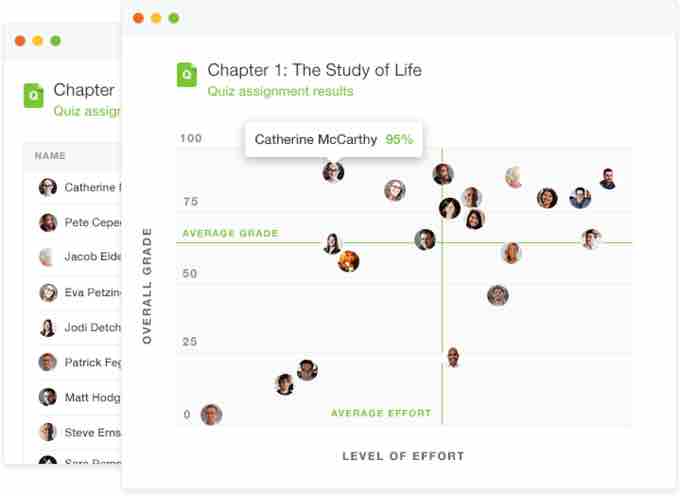Click the AVERAGE GRADE line label
The width and height of the screenshot is (680, 496).
coord(230,234)
